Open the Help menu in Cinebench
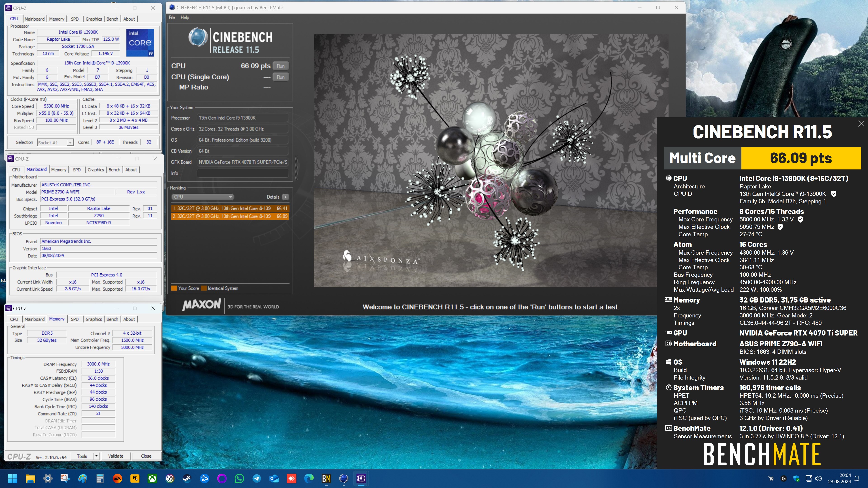868x488 pixels. pyautogui.click(x=185, y=18)
